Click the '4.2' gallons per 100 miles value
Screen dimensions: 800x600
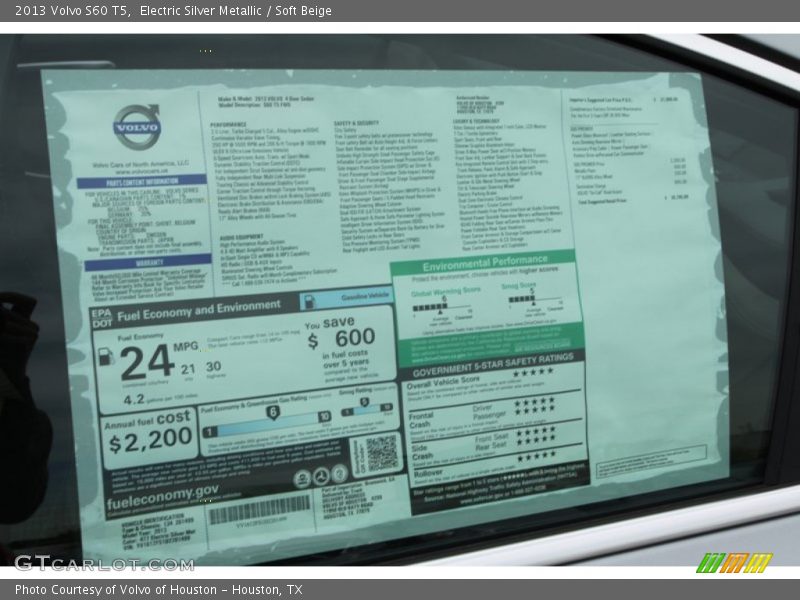(134, 399)
